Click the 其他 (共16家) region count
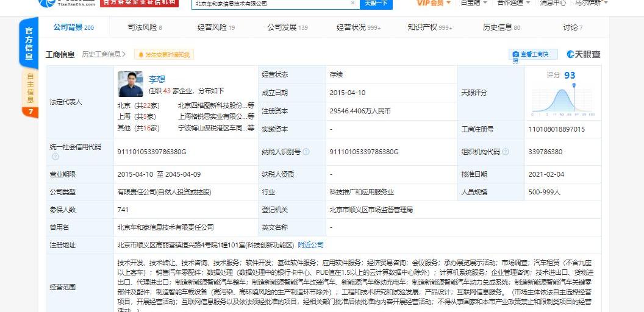 (138, 128)
